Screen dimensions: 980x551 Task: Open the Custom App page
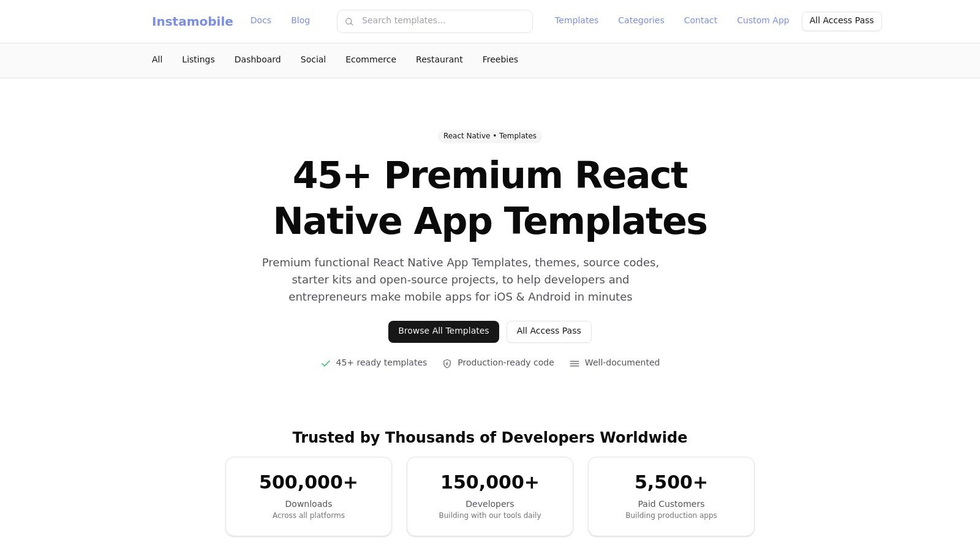[763, 20]
